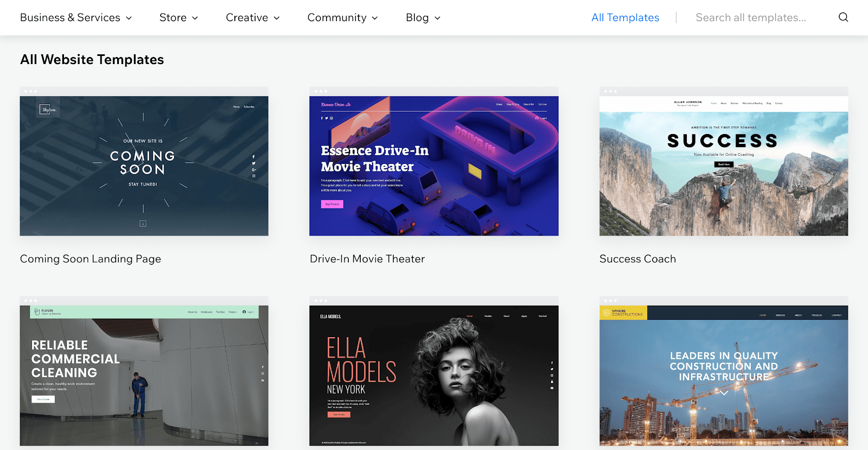Screen dimensions: 868x450
Task: Expand the Store dropdown chevron
Action: coord(195,18)
